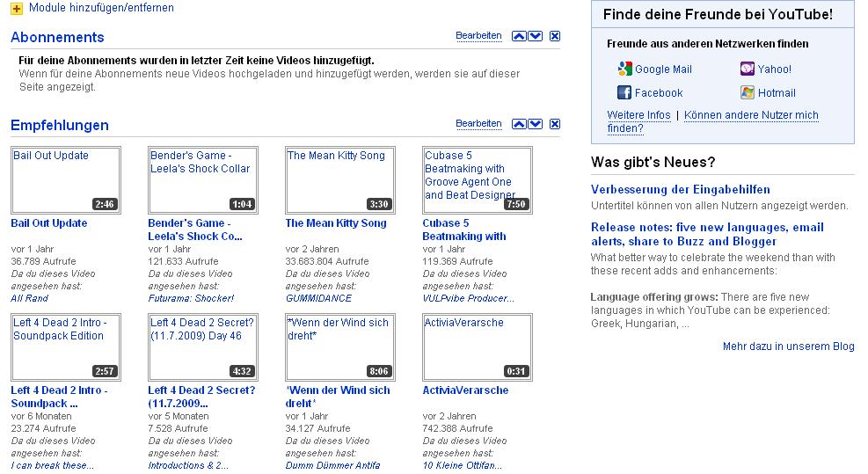Open the Module hinzufügen/entfernen link
Screen dimensions: 868x474
pyautogui.click(x=101, y=8)
